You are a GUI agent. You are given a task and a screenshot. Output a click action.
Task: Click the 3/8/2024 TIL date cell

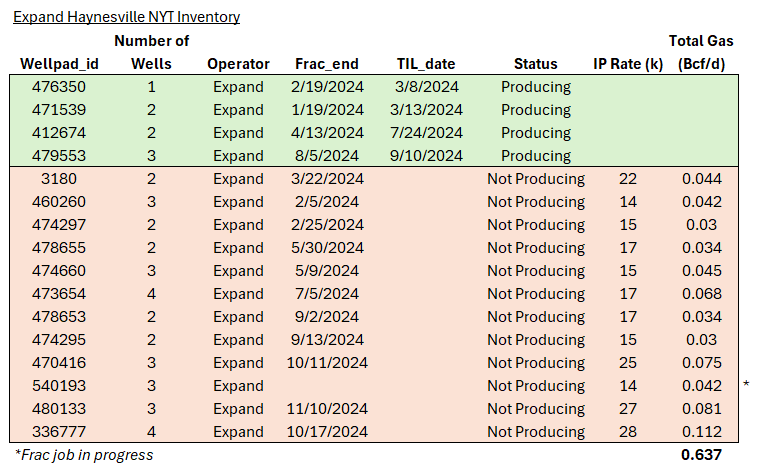tap(429, 87)
